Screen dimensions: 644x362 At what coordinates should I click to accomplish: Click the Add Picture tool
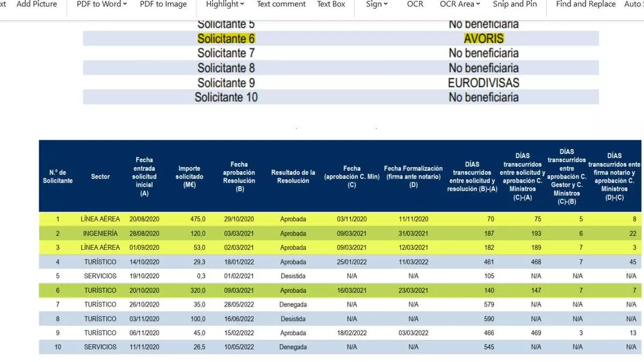tap(36, 4)
